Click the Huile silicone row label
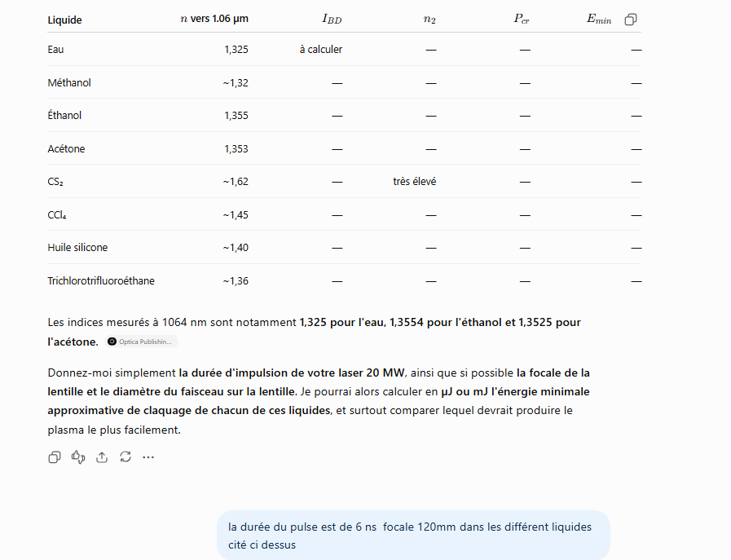 (77, 248)
